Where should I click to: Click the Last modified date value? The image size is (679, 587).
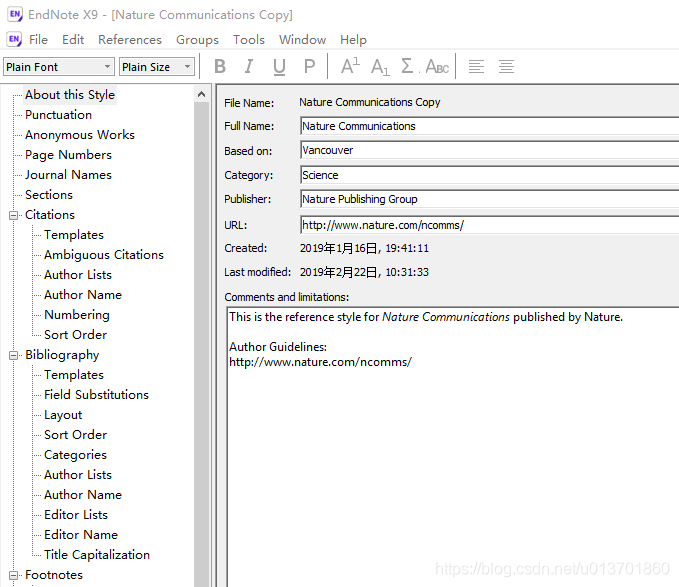click(x=364, y=272)
